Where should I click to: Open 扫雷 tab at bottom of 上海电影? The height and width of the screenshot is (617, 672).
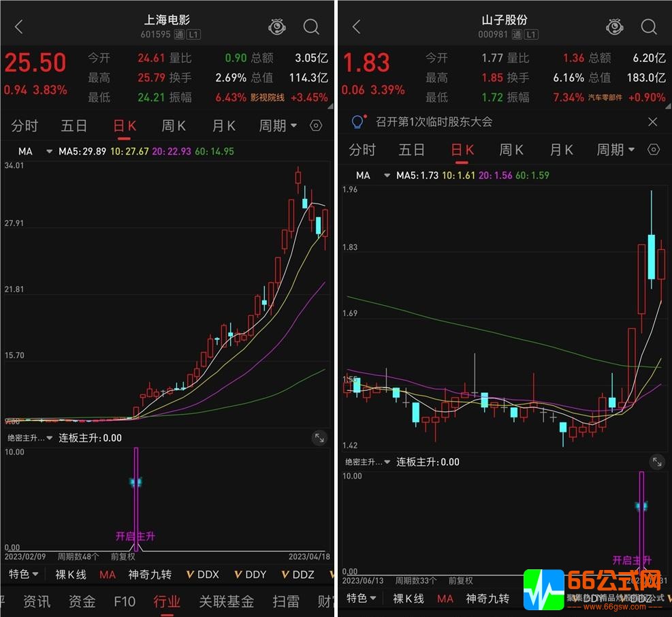click(286, 601)
